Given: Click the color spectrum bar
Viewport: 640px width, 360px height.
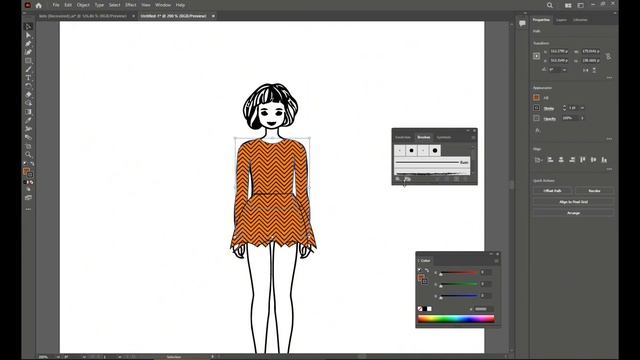Looking at the screenshot, I should click(456, 319).
